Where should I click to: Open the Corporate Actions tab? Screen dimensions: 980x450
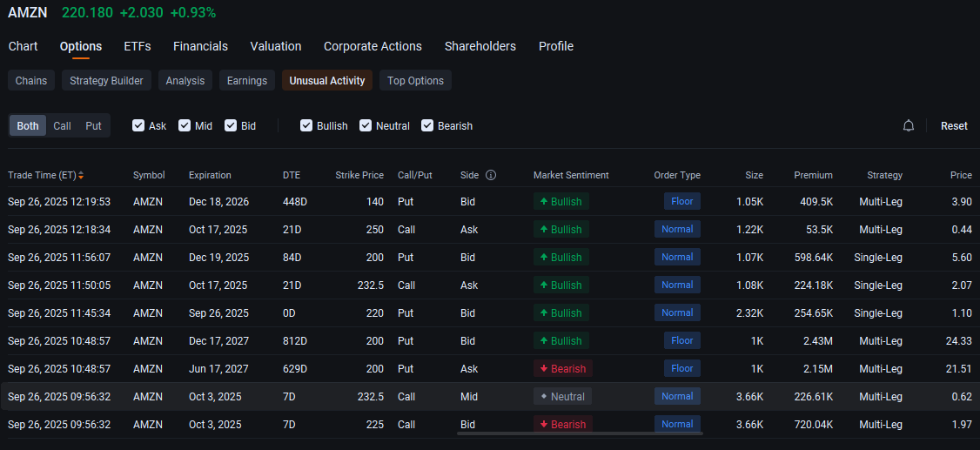(373, 46)
